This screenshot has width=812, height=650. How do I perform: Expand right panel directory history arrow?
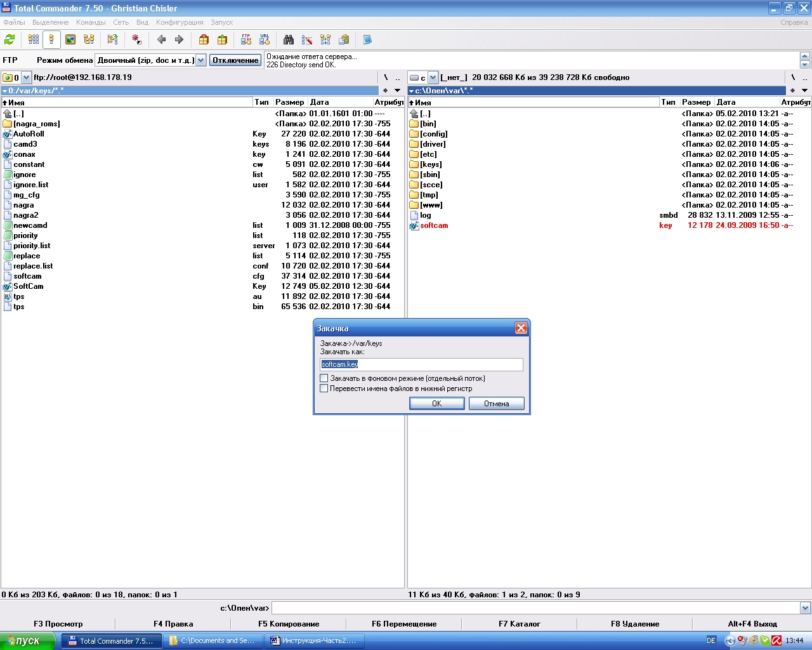(x=804, y=90)
